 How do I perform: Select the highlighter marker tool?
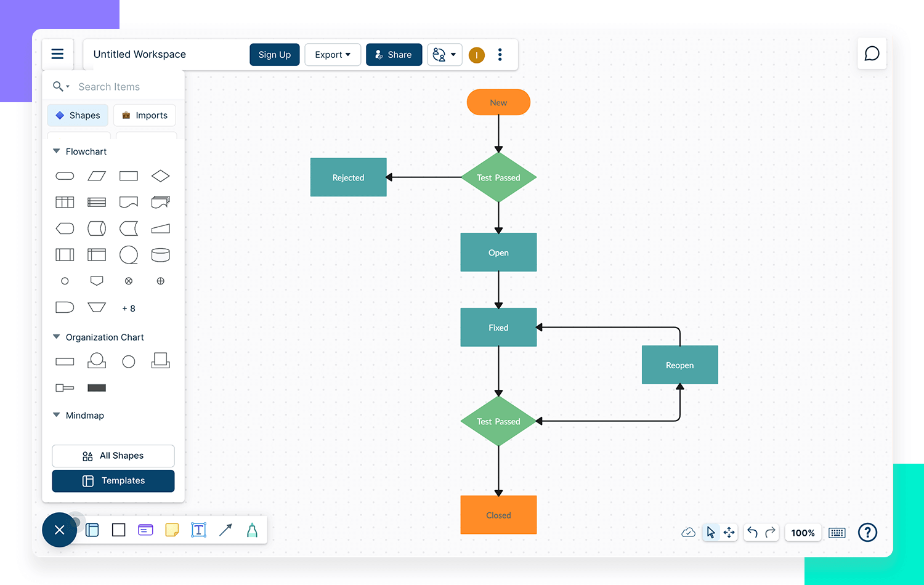click(x=252, y=530)
